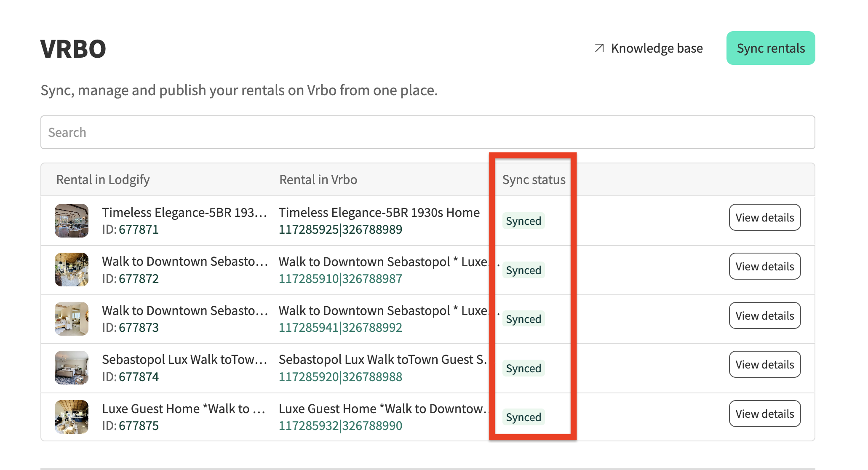Open Vrbo listing 117285925|326788989
868x470 pixels.
coord(340,230)
